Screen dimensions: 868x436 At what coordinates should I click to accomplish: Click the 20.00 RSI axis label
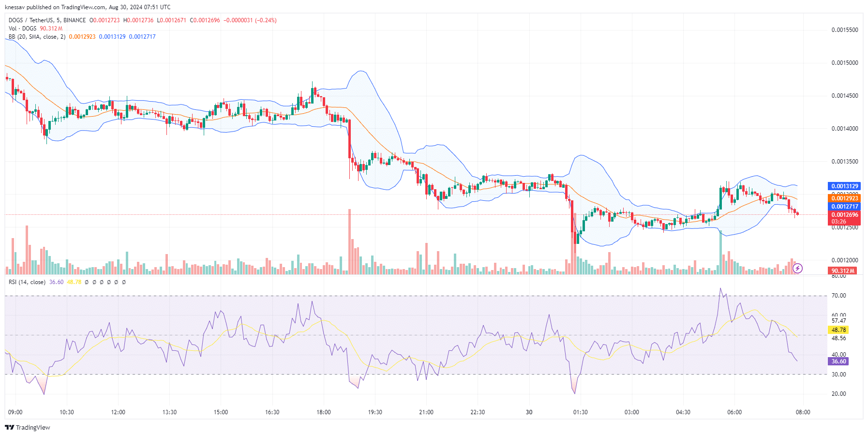[x=839, y=394]
